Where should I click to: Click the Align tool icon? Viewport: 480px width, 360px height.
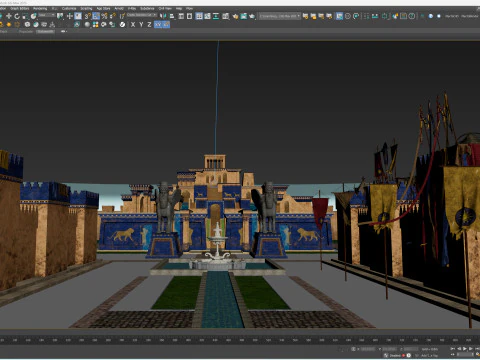point(172,16)
